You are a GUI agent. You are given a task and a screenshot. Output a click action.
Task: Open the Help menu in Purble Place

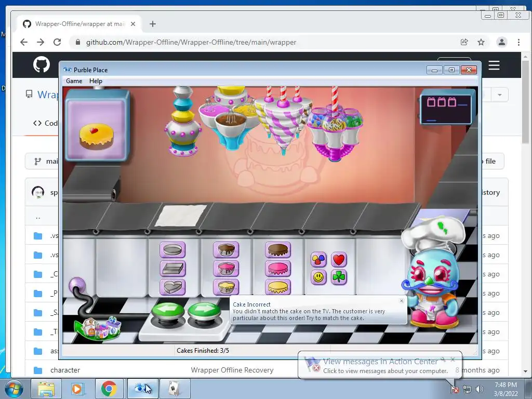[x=96, y=81]
